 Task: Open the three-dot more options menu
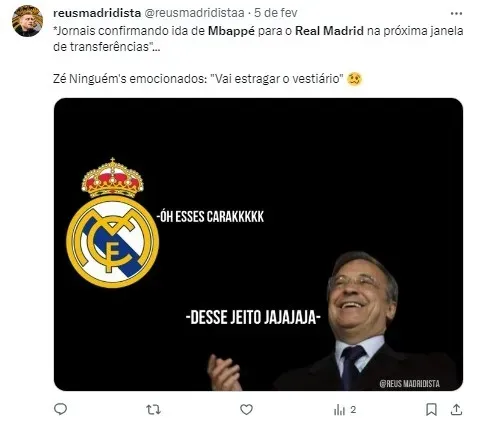pyautogui.click(x=456, y=13)
